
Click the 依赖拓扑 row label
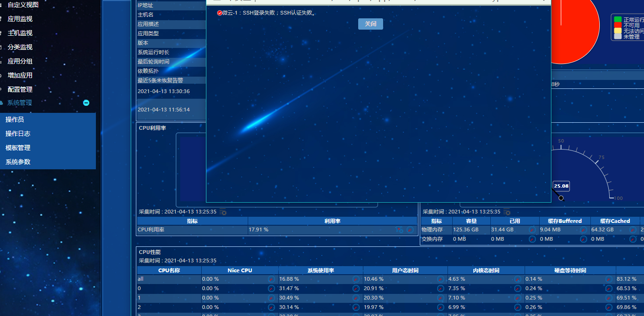(148, 71)
